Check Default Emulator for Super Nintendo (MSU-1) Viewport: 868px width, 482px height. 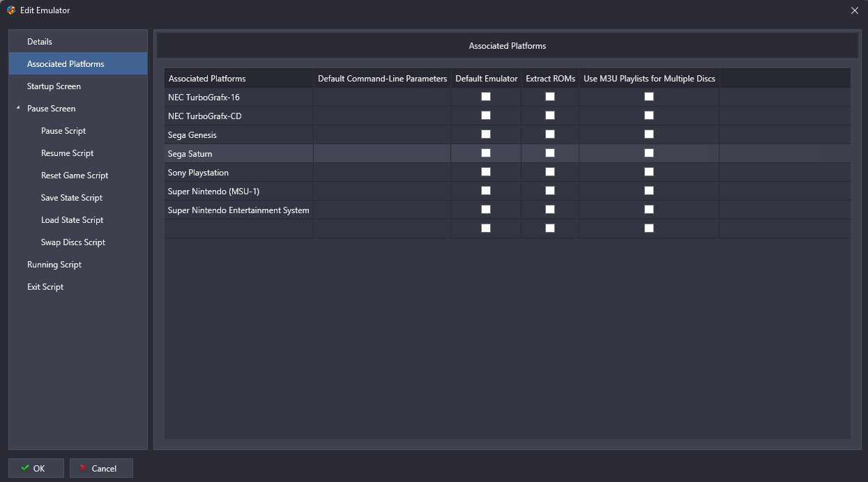tap(486, 191)
